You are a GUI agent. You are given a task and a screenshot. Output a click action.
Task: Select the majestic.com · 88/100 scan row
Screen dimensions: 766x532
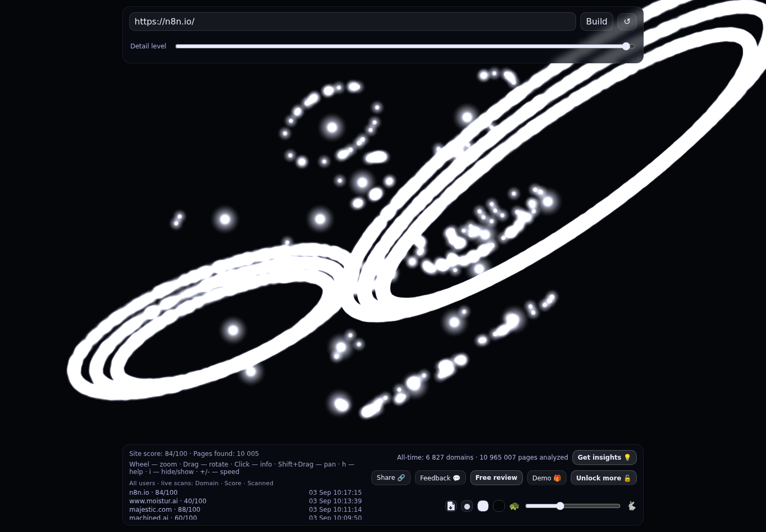[x=245, y=510]
